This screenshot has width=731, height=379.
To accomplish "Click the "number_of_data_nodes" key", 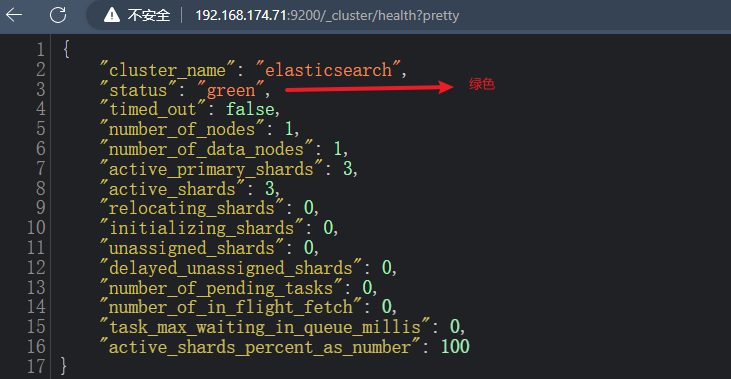I will click(207, 149).
